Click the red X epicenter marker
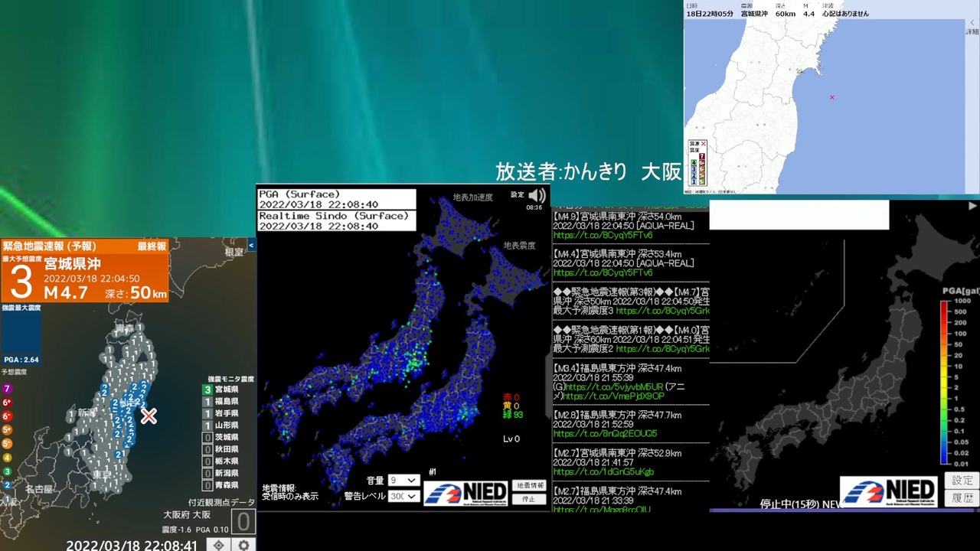 point(149,416)
